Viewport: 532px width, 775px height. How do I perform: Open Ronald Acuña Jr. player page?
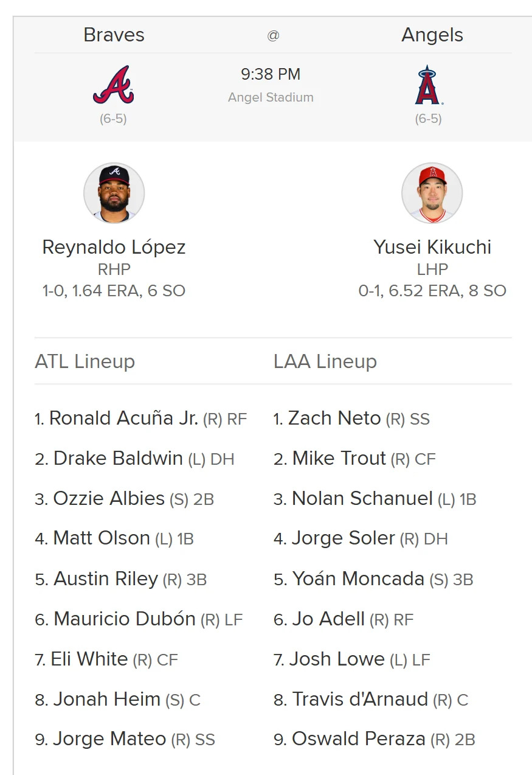123,418
